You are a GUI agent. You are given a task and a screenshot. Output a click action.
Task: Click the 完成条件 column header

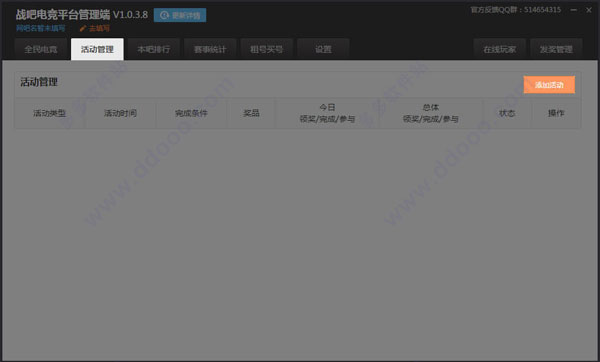click(191, 113)
